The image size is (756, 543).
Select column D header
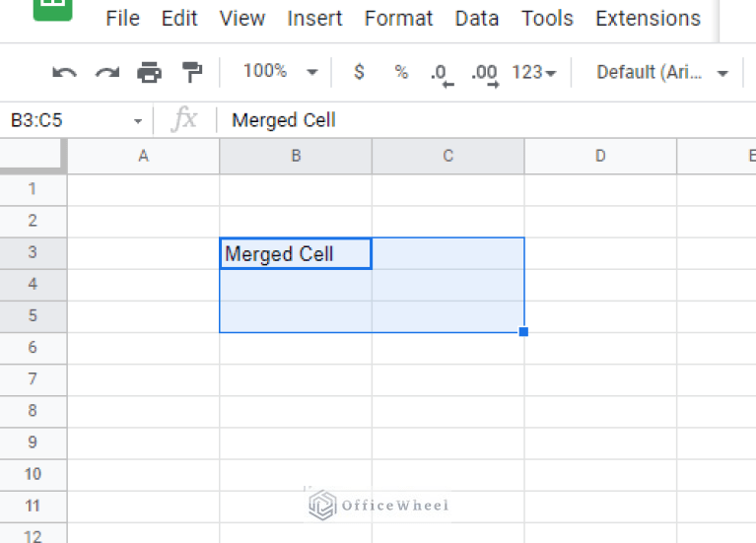[x=600, y=156]
